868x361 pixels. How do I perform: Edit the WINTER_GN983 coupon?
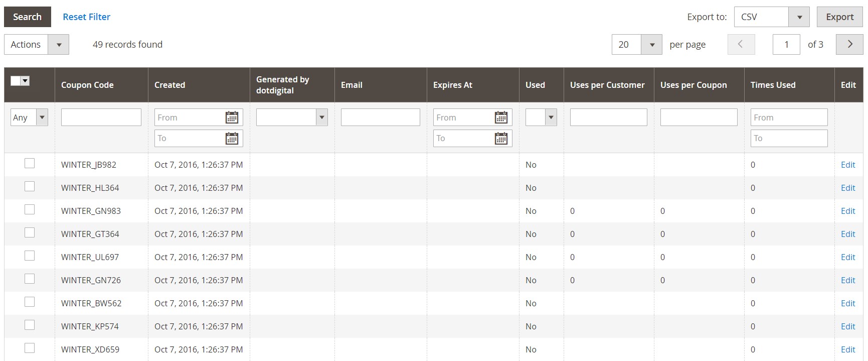tap(848, 211)
